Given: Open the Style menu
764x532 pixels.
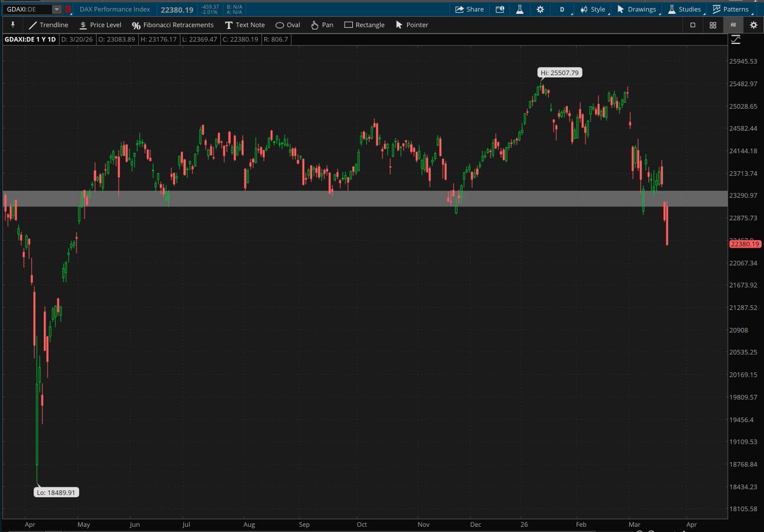Looking at the screenshot, I should point(592,10).
